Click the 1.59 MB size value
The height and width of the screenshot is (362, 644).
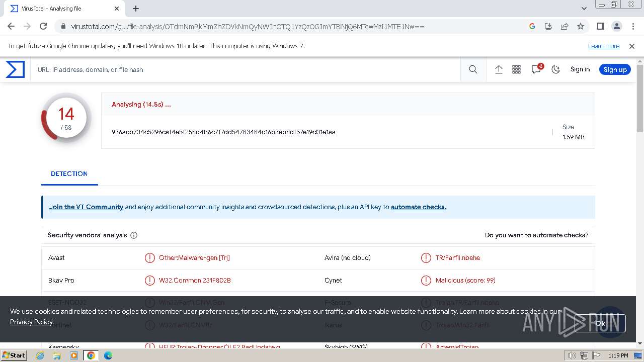[574, 137]
